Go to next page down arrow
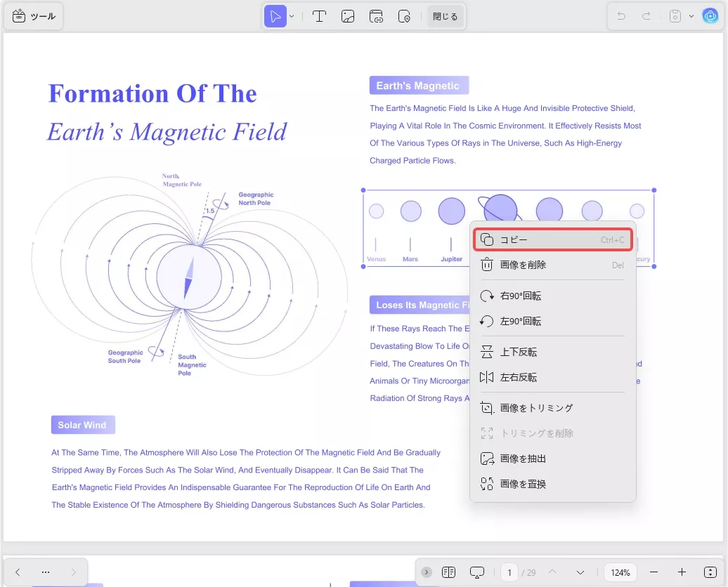 click(x=580, y=572)
